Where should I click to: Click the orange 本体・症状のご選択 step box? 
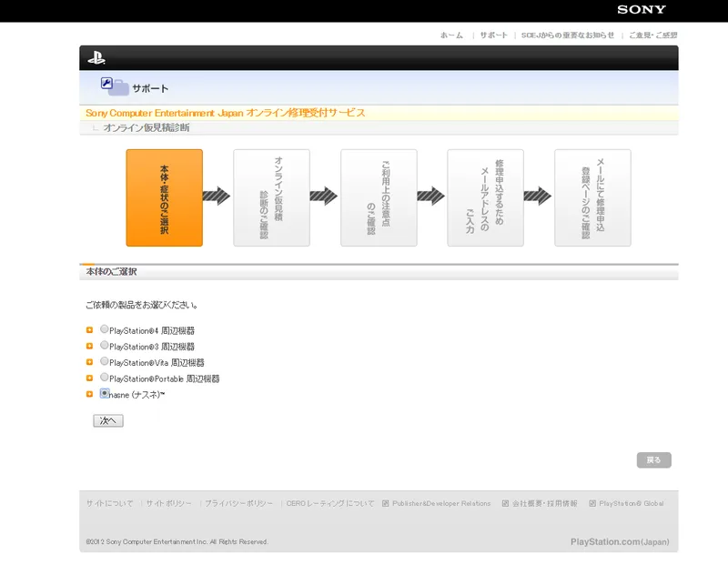point(164,198)
